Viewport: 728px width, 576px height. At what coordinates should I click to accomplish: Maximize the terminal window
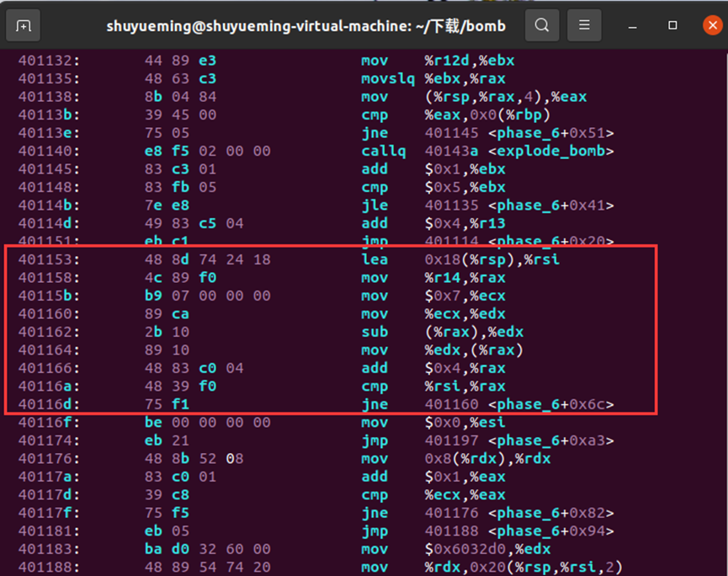[x=671, y=25]
